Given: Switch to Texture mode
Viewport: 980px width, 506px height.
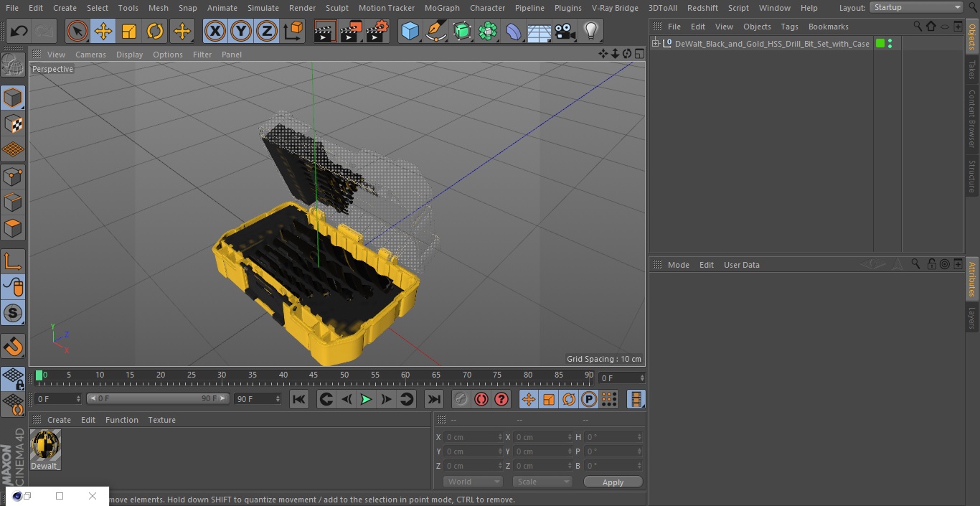Looking at the screenshot, I should [x=13, y=123].
